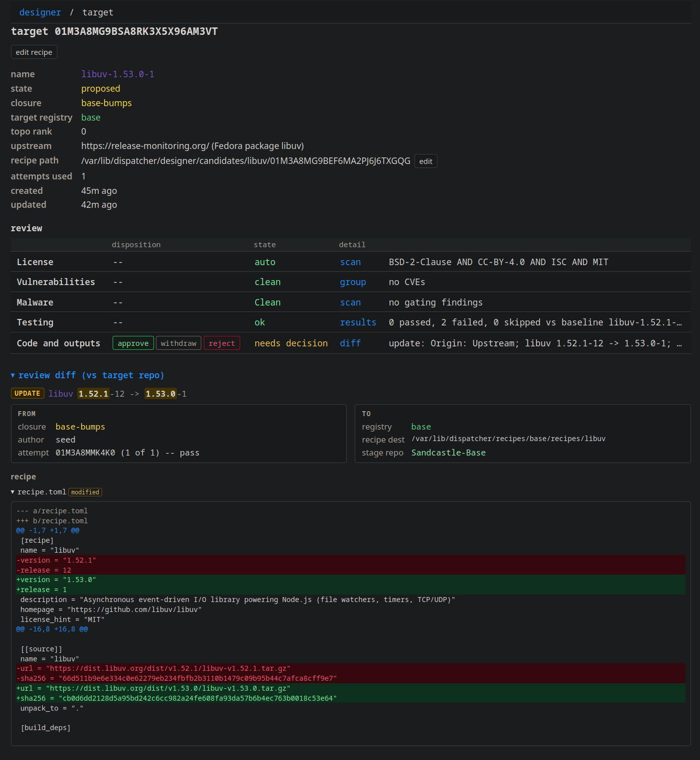Click the removed url v1.52.1 diff line

point(351,669)
